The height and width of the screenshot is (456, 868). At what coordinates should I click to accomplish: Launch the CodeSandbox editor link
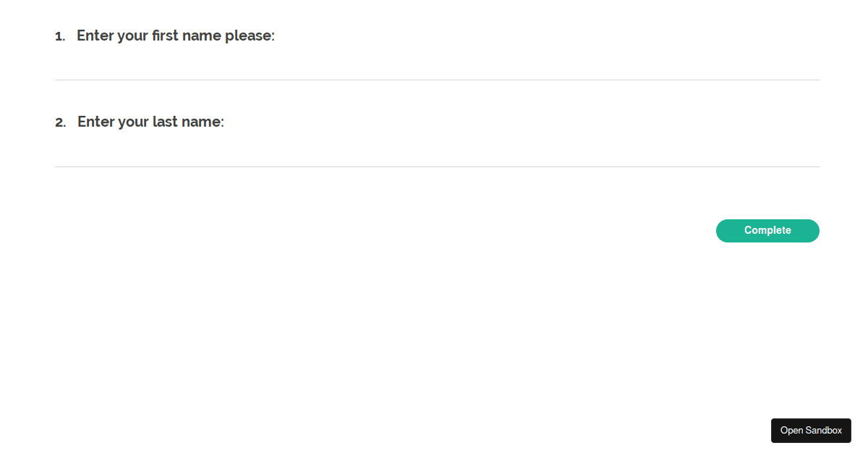coord(811,431)
